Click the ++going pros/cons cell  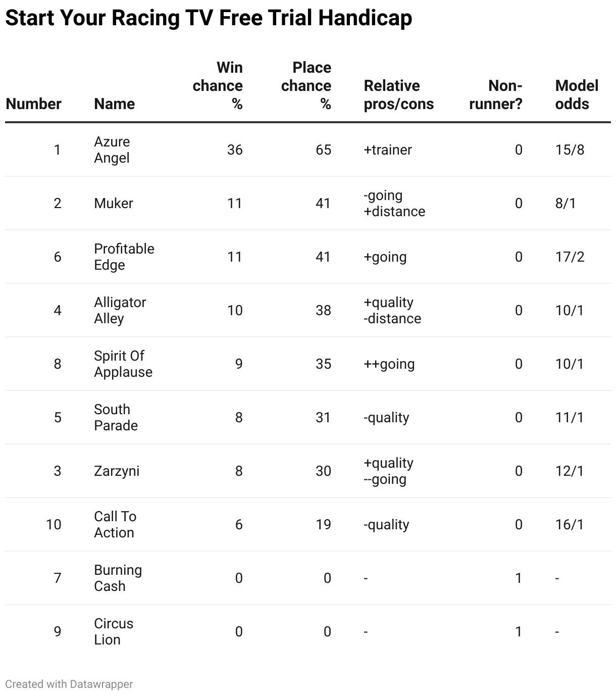[389, 364]
